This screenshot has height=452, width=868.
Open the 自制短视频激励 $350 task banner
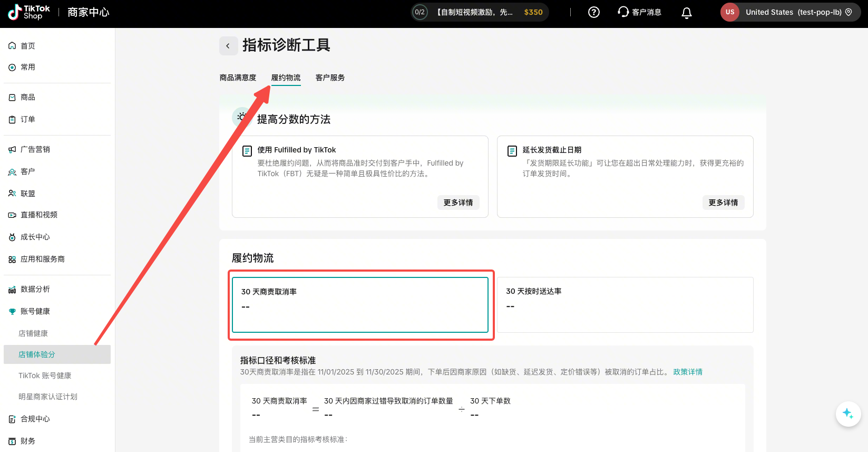pos(480,12)
